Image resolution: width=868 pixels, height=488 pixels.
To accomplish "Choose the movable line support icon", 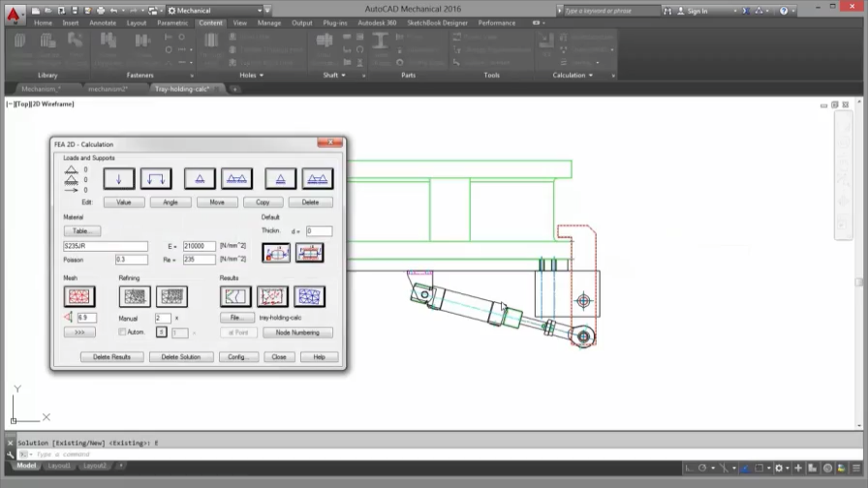I will coord(318,179).
